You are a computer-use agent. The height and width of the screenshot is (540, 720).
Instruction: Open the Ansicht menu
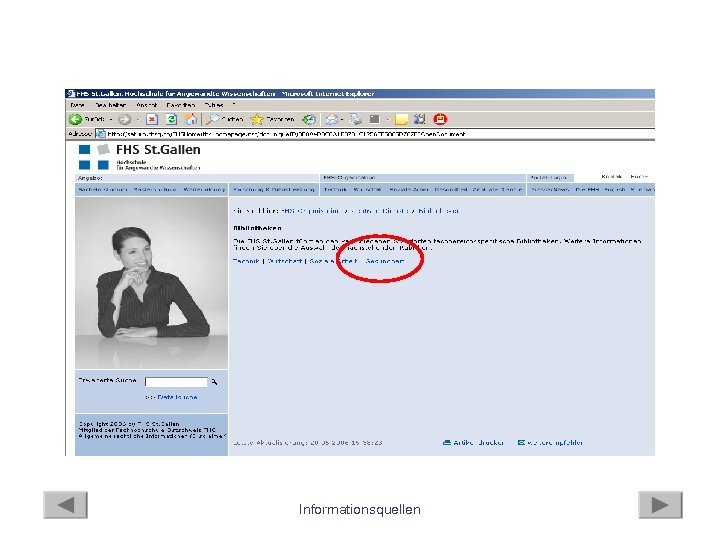pos(147,105)
